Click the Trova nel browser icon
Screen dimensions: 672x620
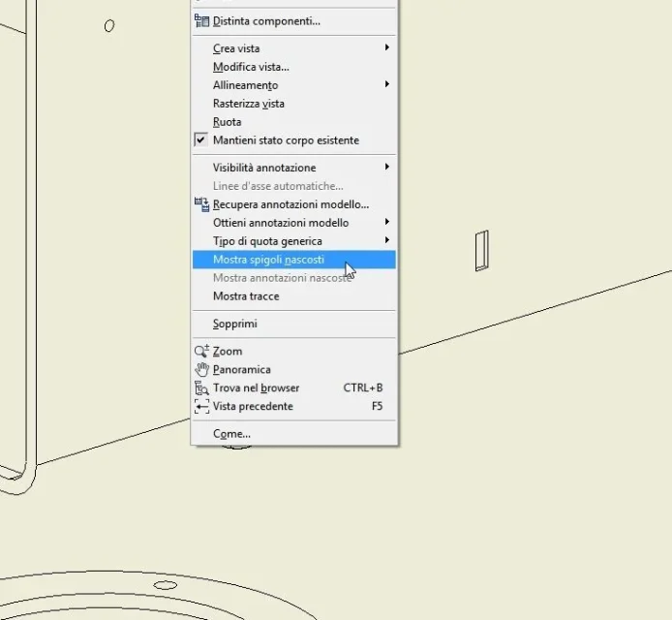pos(201,387)
